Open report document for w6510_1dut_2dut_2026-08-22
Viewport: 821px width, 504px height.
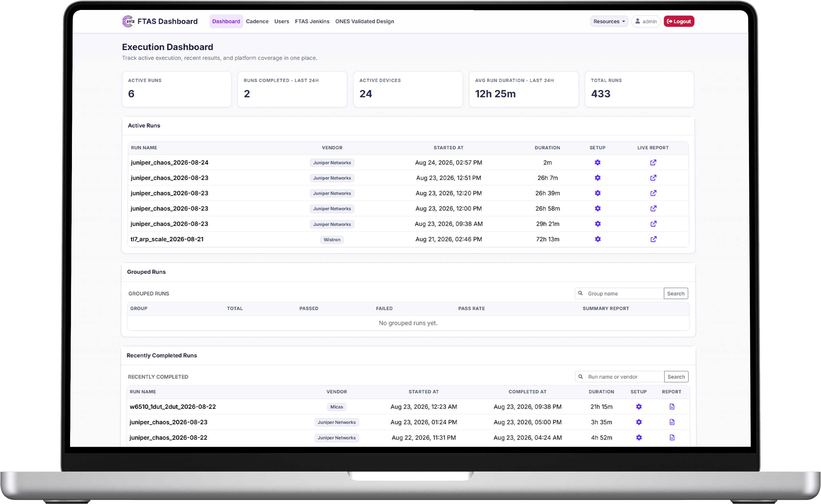coord(672,407)
